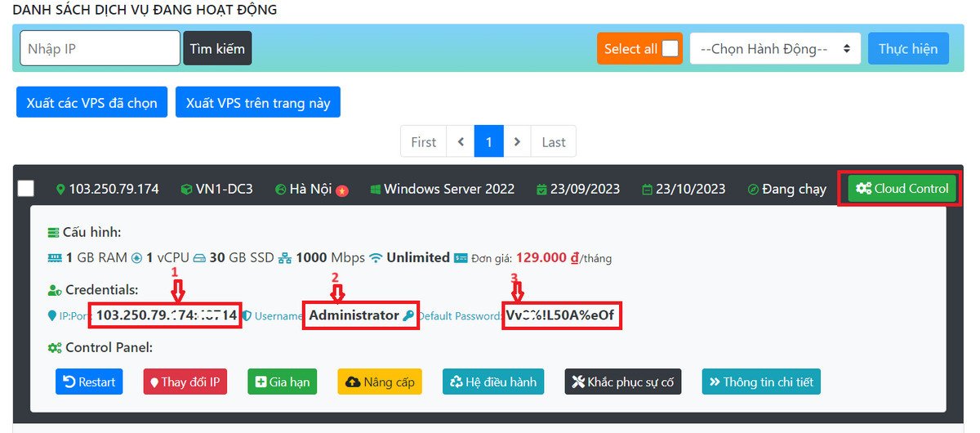This screenshot has height=433, width=980.
Task: Click the cube icon beside VN1-DC3
Action: (186, 190)
